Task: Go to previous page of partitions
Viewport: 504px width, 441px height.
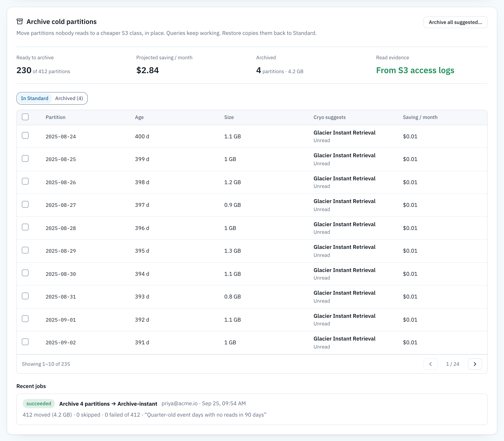Action: pos(430,364)
